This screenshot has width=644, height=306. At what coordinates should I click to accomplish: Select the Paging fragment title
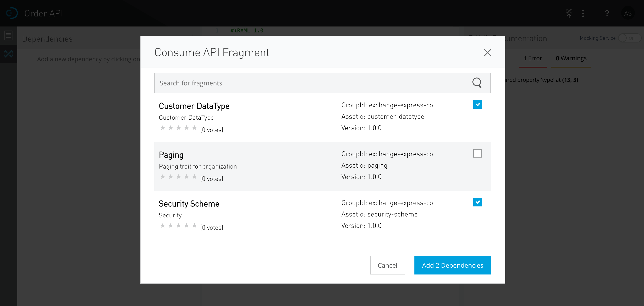(171, 155)
